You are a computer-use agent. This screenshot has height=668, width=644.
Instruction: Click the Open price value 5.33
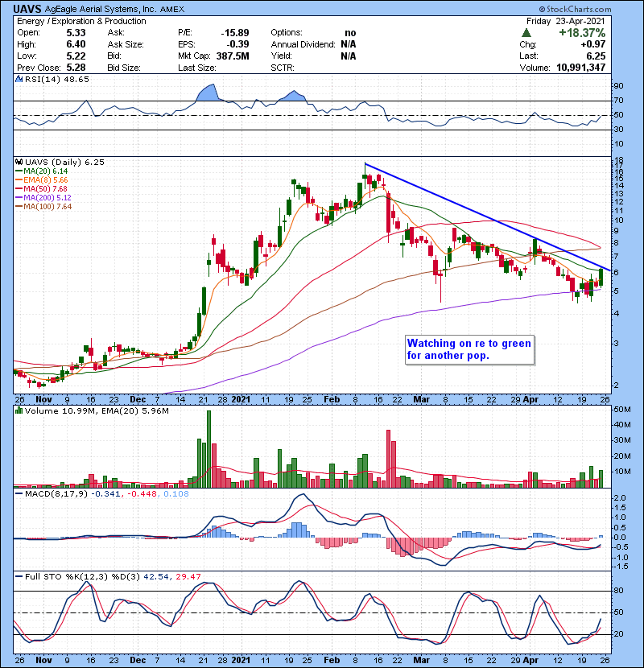pyautogui.click(x=76, y=33)
